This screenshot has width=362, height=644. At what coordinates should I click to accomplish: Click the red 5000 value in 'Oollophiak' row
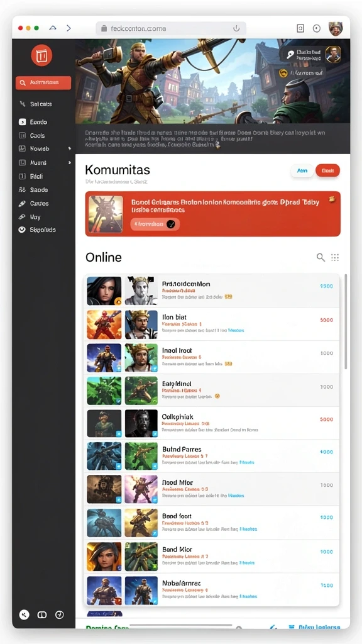[x=326, y=419]
